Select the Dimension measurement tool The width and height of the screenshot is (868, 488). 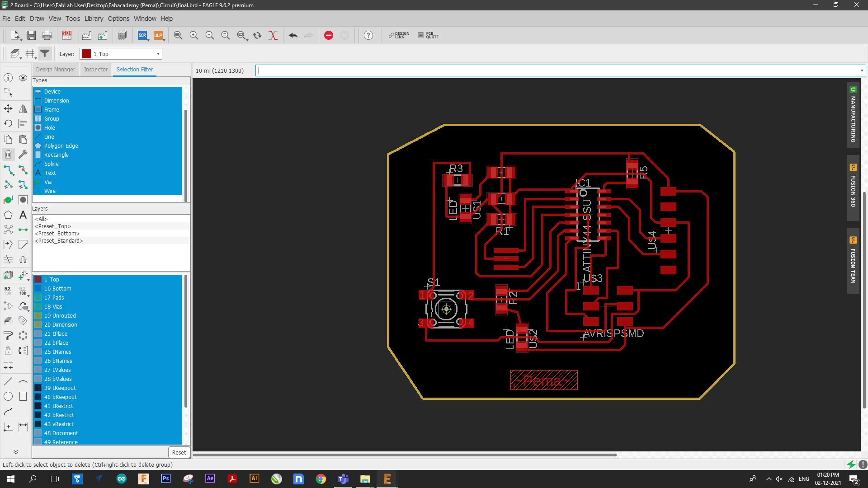(x=23, y=427)
